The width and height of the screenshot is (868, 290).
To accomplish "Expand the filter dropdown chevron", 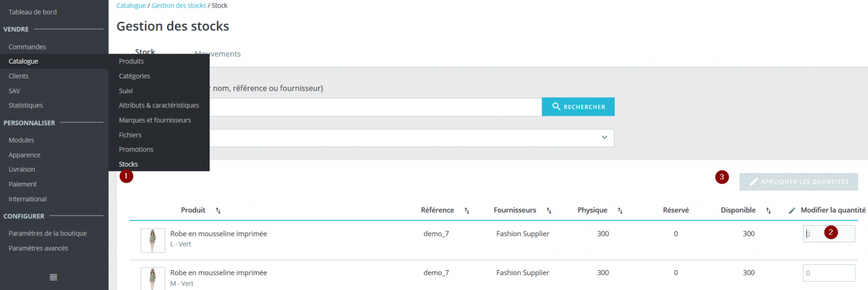I will pos(604,138).
